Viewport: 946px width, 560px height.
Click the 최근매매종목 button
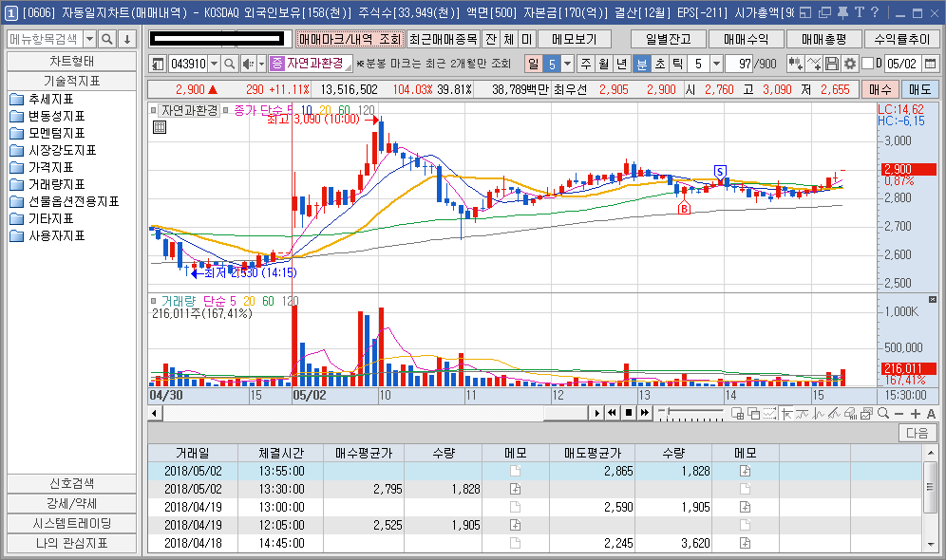click(x=443, y=39)
